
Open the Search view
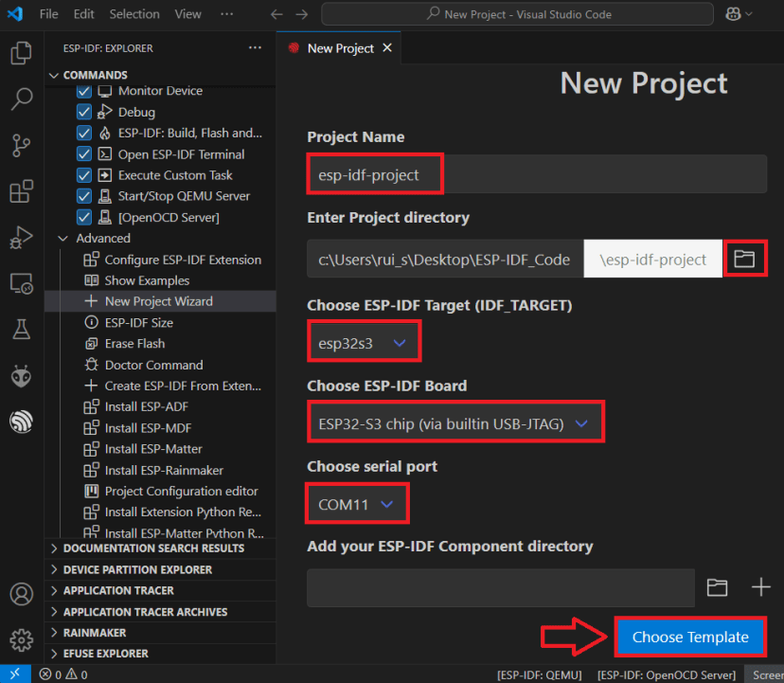click(21, 99)
